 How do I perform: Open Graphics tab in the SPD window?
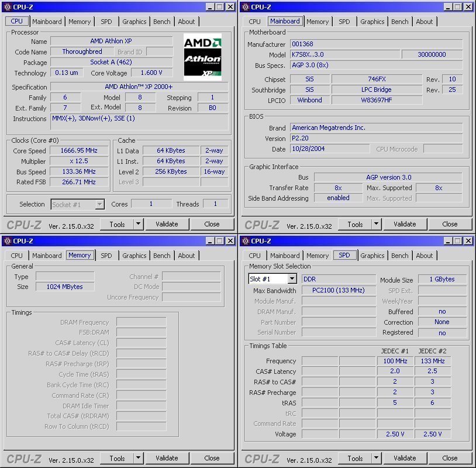point(372,256)
